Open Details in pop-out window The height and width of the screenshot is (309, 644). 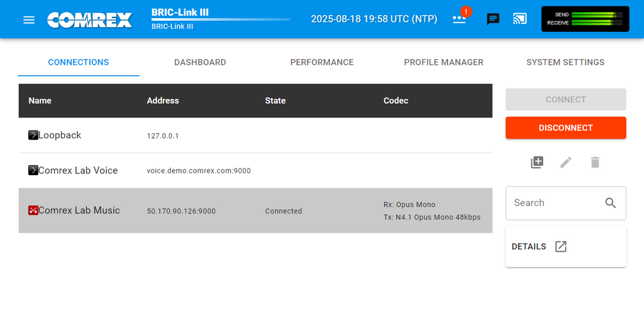point(561,246)
